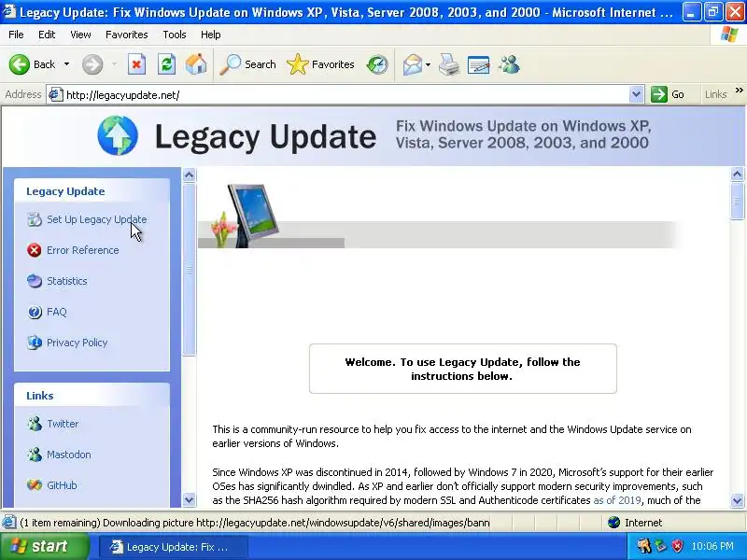Click main page scrollbar down arrow
747x560 pixels.
click(737, 500)
